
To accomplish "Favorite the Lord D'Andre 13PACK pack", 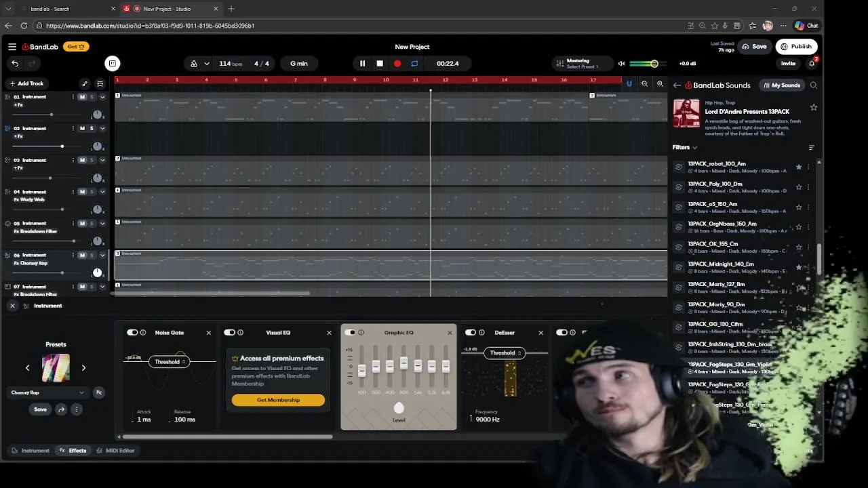I will [x=814, y=107].
